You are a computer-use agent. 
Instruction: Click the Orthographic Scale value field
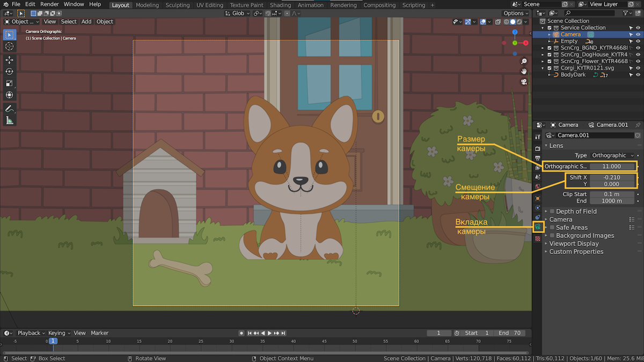(x=611, y=166)
